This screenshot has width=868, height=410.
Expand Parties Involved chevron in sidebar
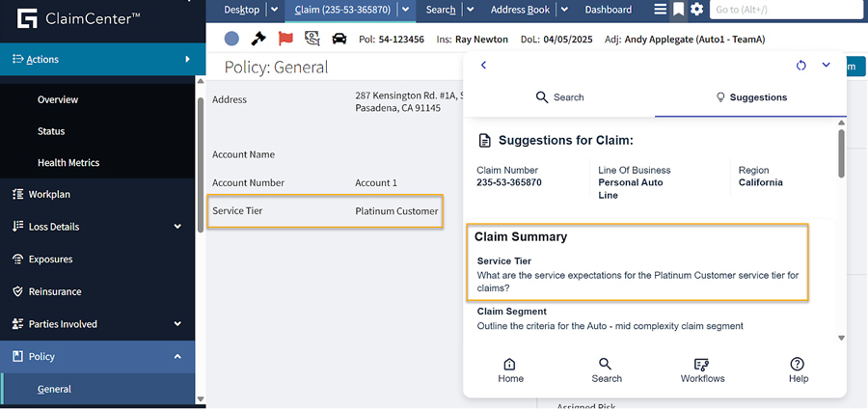[x=177, y=323]
